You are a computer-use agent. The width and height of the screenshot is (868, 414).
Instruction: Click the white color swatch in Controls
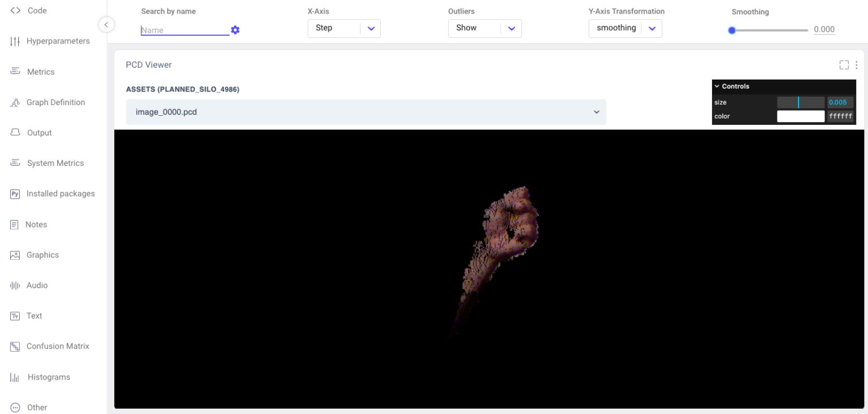800,116
